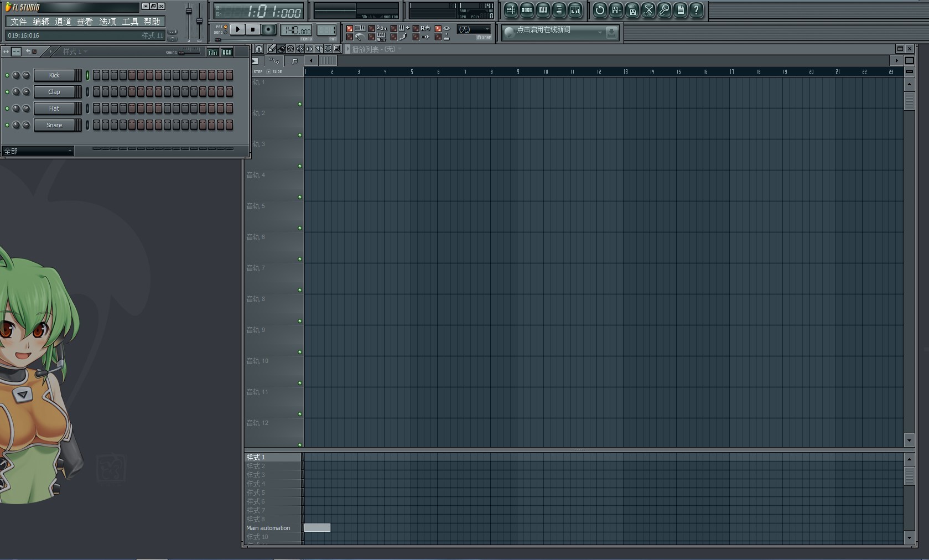Toggle the wait for input option
The image size is (929, 560).
click(371, 37)
